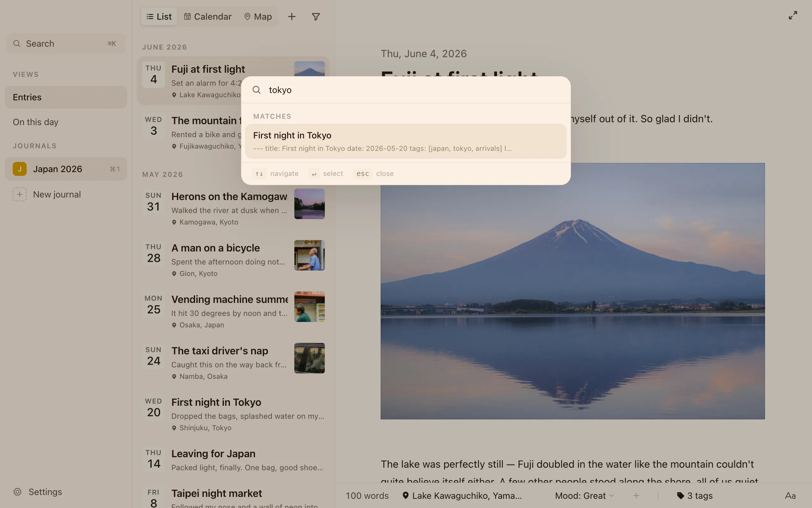The image size is (812, 508).
Task: Open the Aa typography settings
Action: pos(790,496)
